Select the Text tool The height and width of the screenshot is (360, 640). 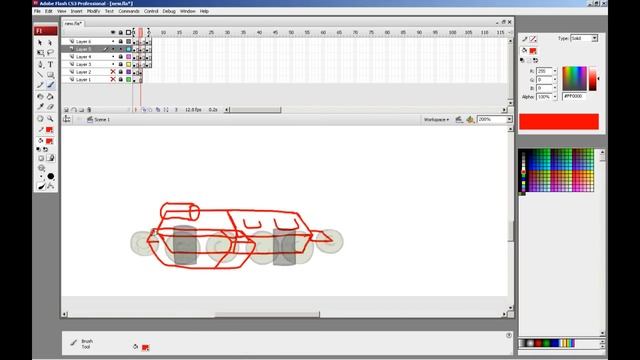click(x=50, y=64)
